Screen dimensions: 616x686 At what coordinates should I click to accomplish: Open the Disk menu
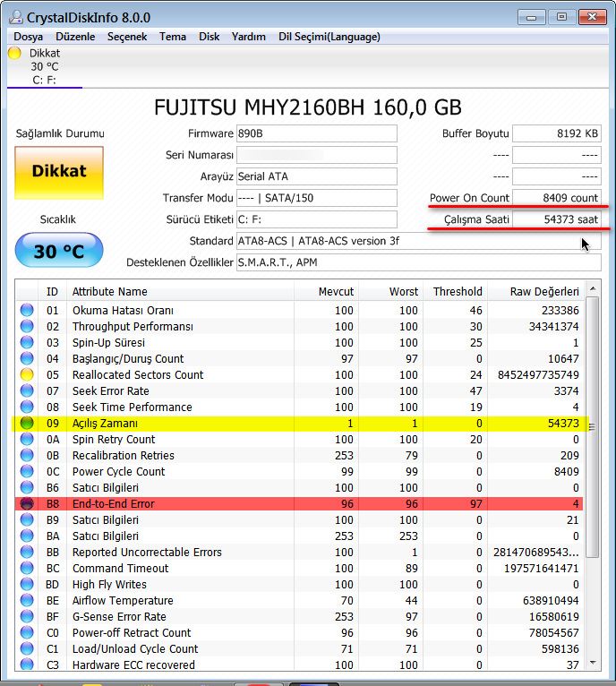click(x=210, y=37)
